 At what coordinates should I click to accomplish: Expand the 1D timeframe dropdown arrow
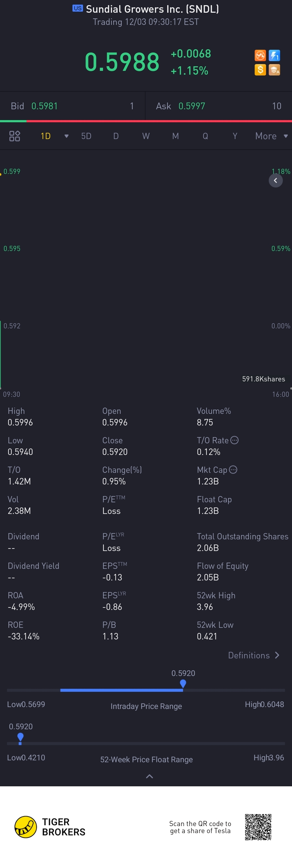(x=66, y=136)
